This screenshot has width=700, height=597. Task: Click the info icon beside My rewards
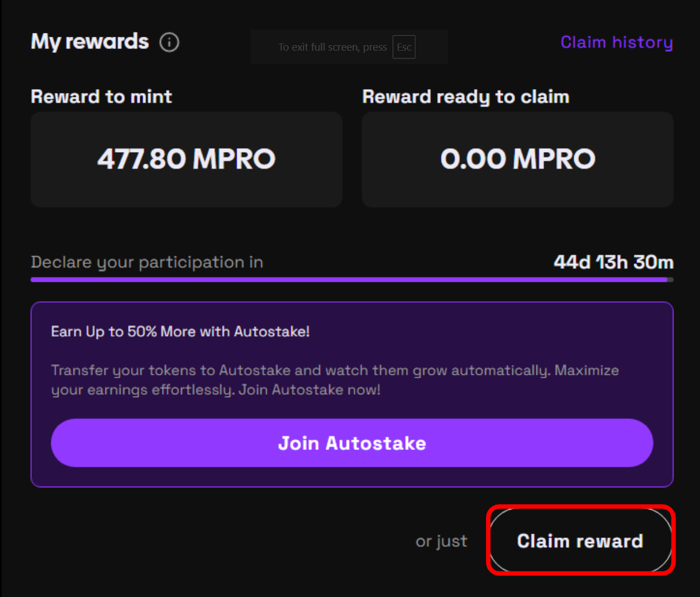[169, 42]
